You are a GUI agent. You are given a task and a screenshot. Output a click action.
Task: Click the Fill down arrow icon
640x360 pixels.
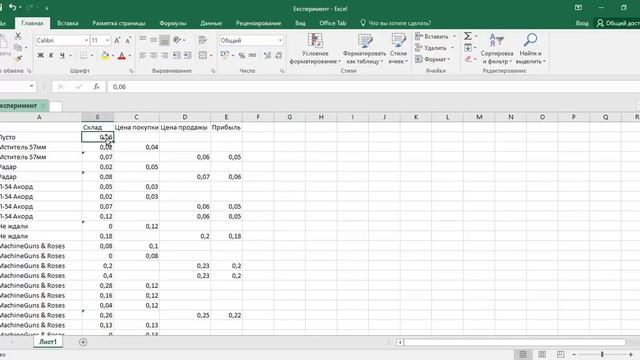coord(468,48)
